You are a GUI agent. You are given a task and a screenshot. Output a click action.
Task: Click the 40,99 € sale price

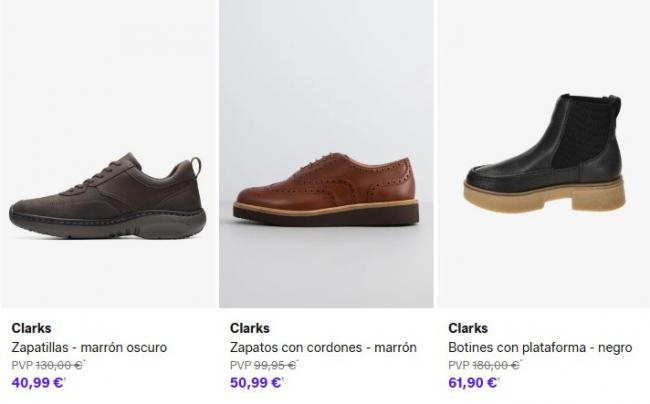tap(37, 381)
